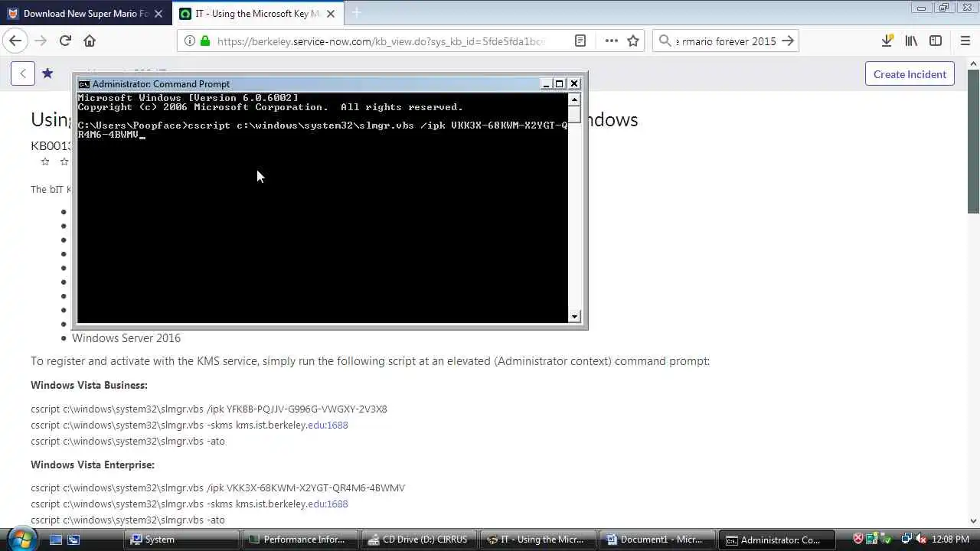
Task: Toggle Firefox sidebar icon
Action: tap(936, 41)
